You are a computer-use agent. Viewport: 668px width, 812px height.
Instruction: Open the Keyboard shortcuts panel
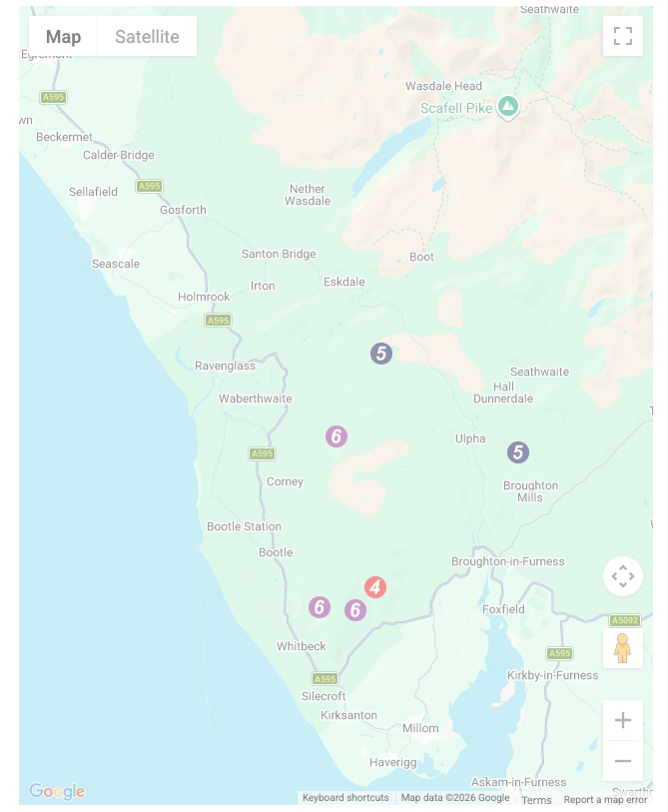(345, 798)
